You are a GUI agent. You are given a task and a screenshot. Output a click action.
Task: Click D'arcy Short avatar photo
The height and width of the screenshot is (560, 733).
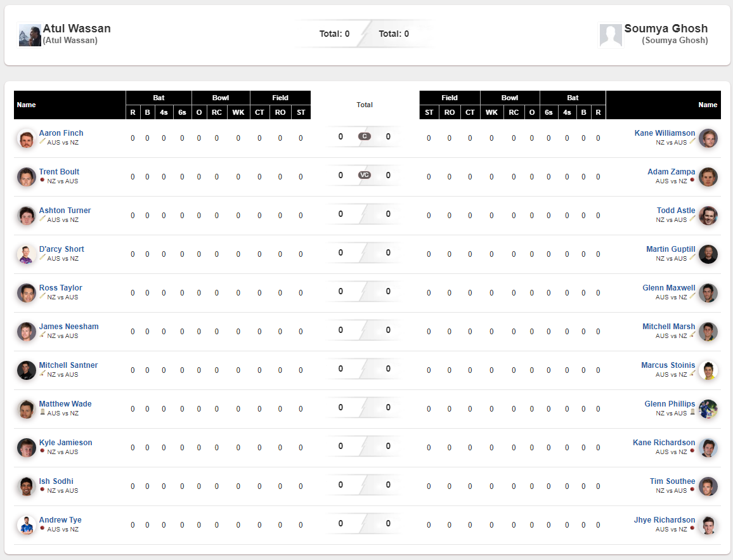[x=26, y=254]
